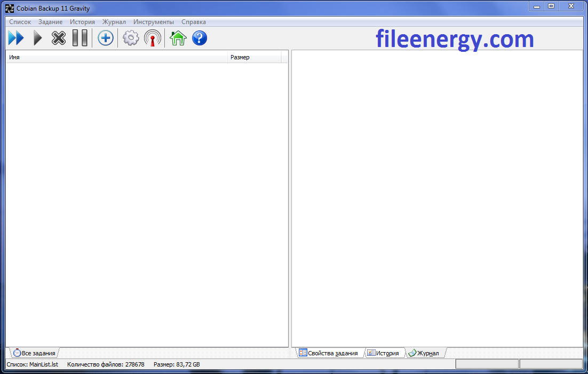Open the Журнал menu
588x374 pixels.
pos(114,22)
